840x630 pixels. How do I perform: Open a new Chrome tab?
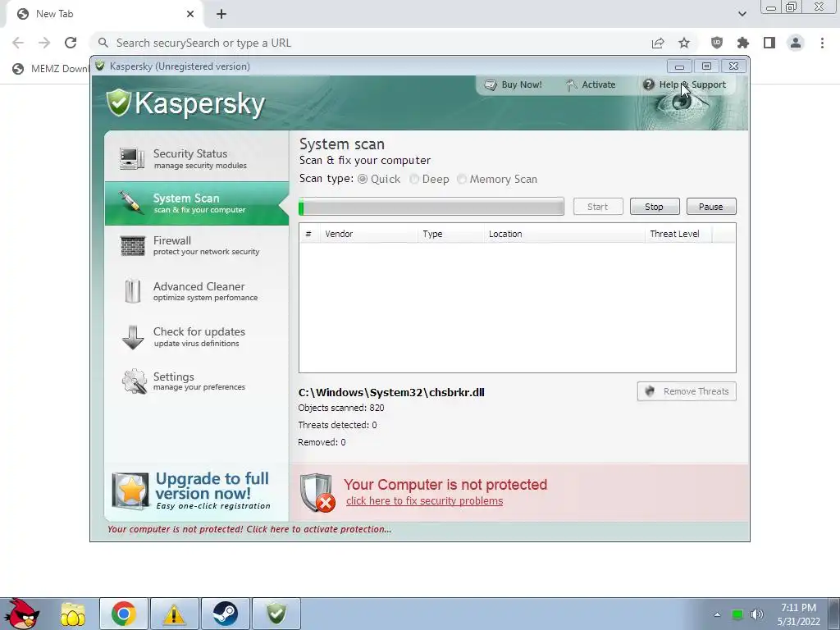(x=221, y=14)
